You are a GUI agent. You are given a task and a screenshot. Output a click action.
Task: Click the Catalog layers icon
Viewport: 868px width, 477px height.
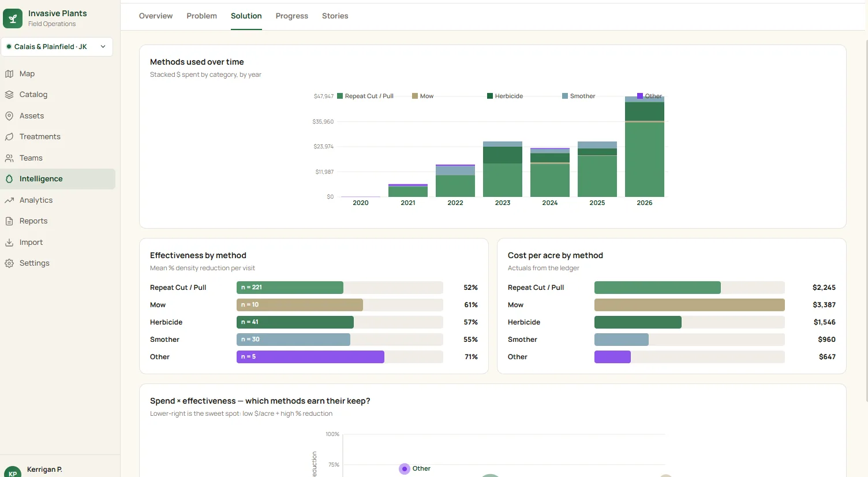(x=9, y=95)
